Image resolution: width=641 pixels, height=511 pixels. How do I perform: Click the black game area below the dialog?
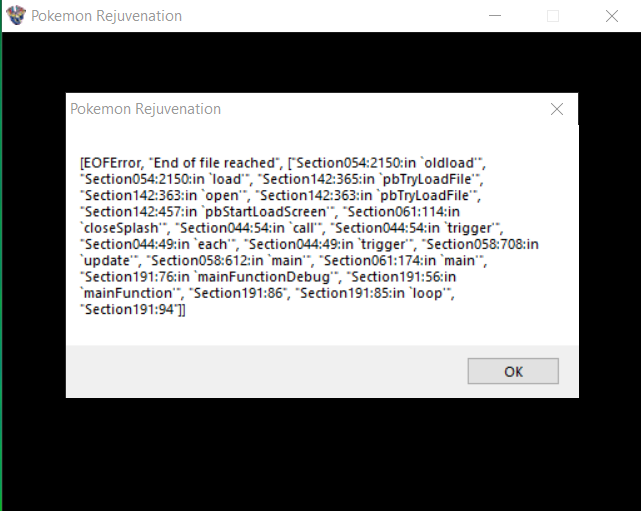[320, 454]
